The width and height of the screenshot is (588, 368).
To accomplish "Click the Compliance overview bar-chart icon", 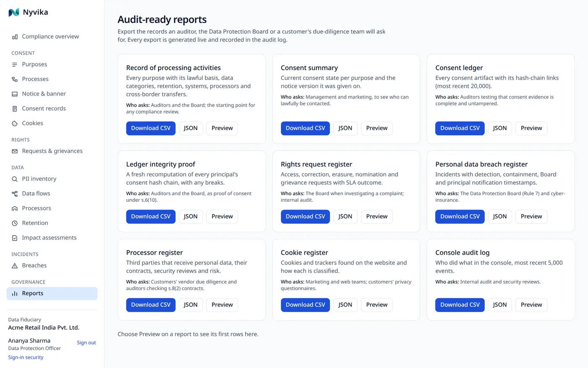I will [15, 37].
